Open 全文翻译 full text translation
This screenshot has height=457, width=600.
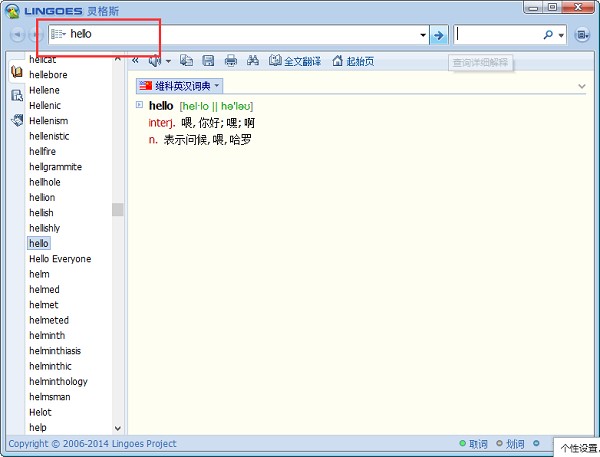[295, 61]
